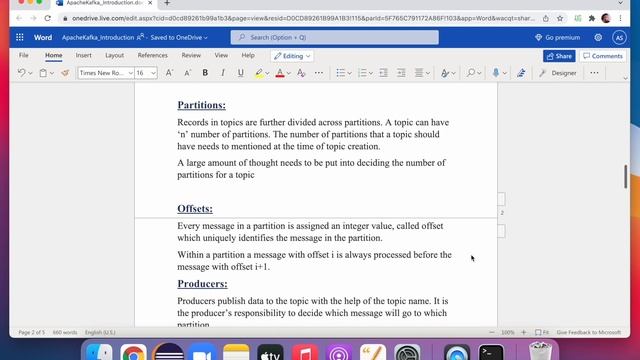640x360 pixels.
Task: Open the AS account avatar
Action: [x=619, y=38]
